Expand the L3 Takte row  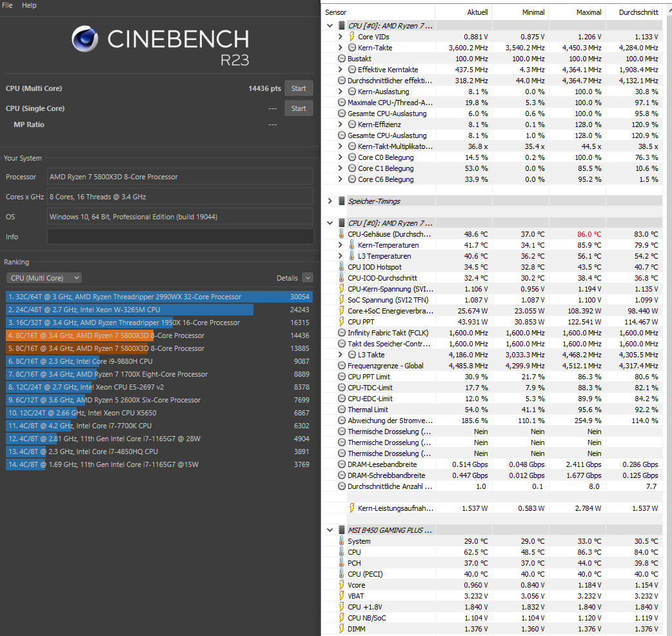(x=341, y=354)
